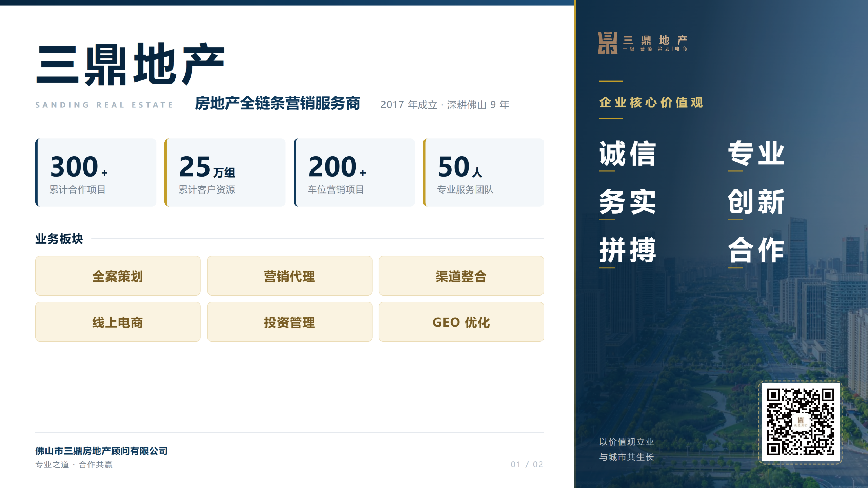Choose the 线上电商 business card

tap(118, 322)
